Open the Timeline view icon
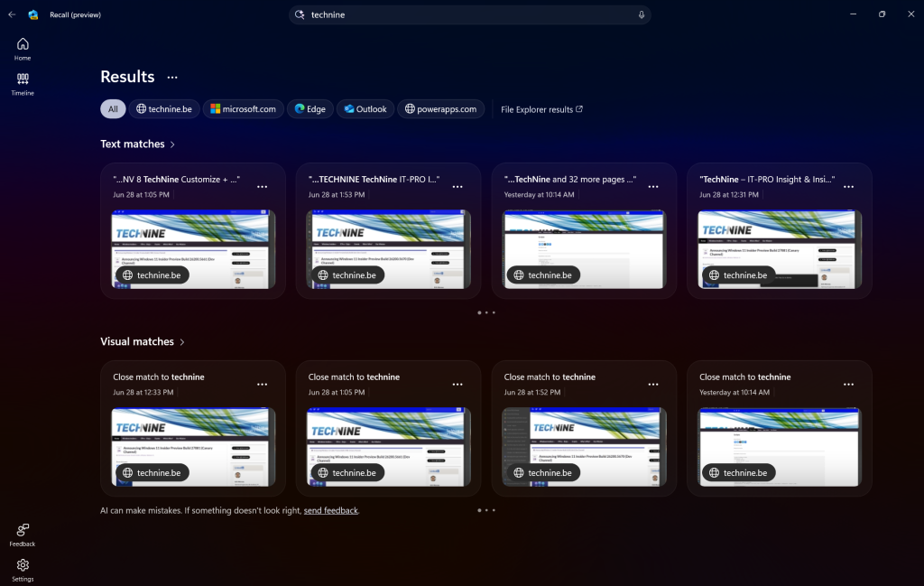Screen dimensions: 924x586 [x=23, y=79]
